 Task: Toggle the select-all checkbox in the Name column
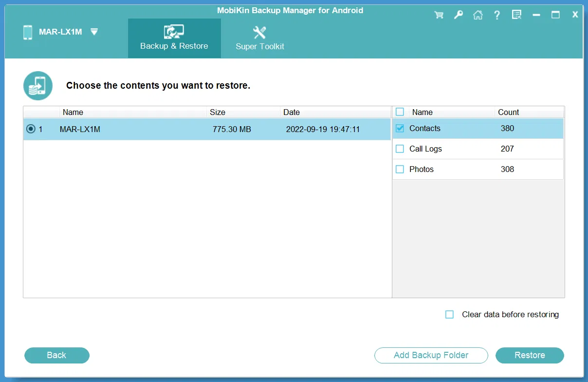click(x=400, y=112)
